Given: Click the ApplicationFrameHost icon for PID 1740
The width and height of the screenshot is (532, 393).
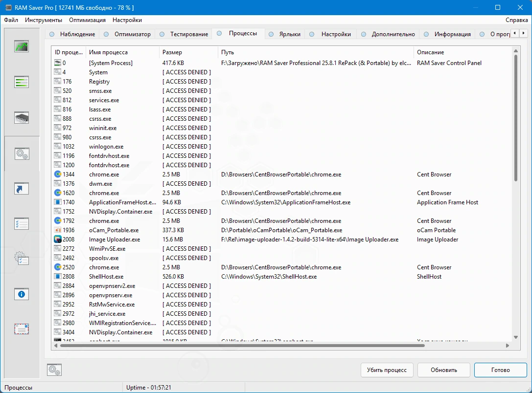Looking at the screenshot, I should [58, 202].
